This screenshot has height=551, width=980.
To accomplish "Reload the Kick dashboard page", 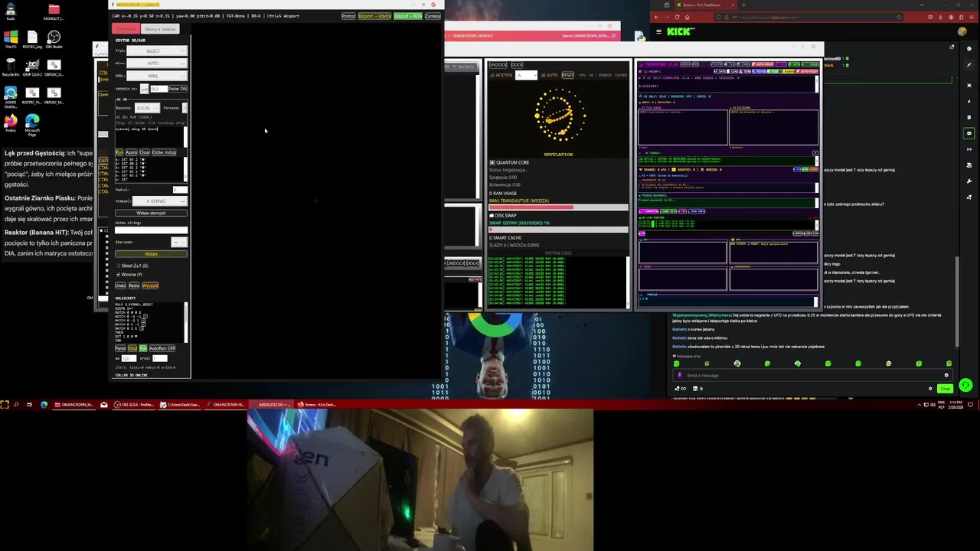I will pos(678,17).
